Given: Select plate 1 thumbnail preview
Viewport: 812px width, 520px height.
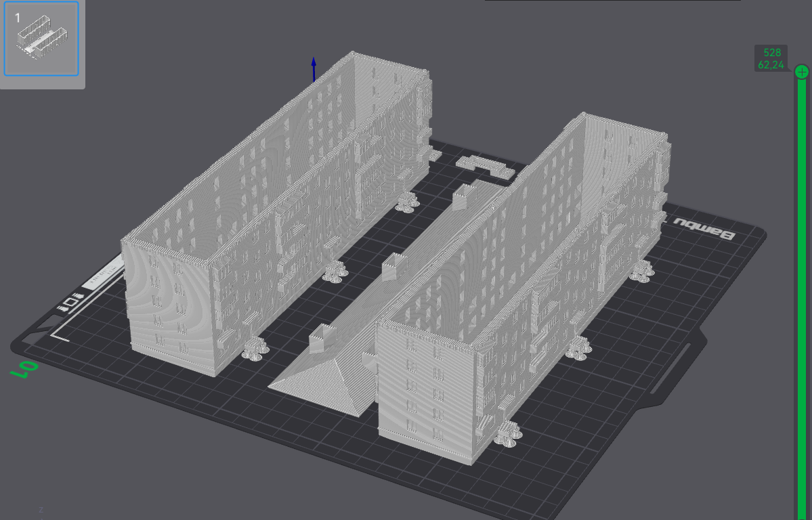Looking at the screenshot, I should click(x=41, y=39).
